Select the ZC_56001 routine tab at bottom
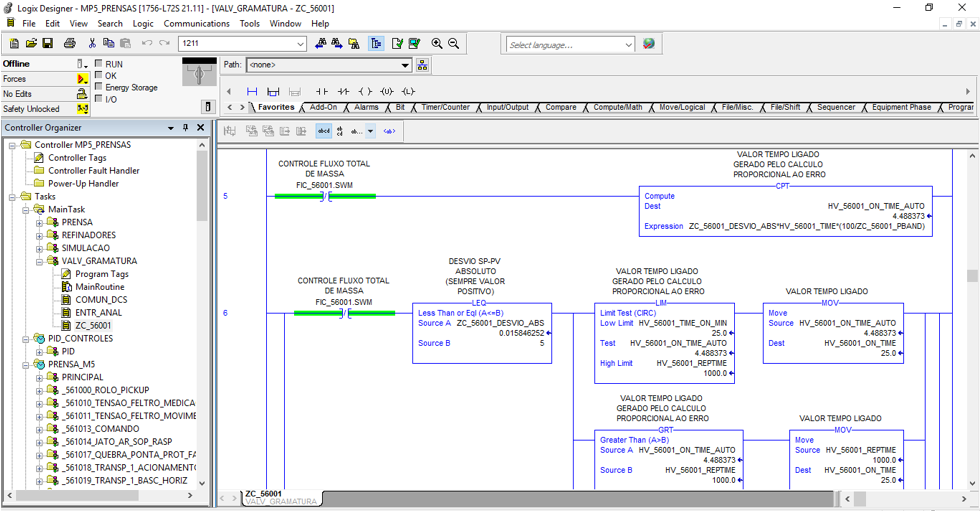 pyautogui.click(x=281, y=497)
